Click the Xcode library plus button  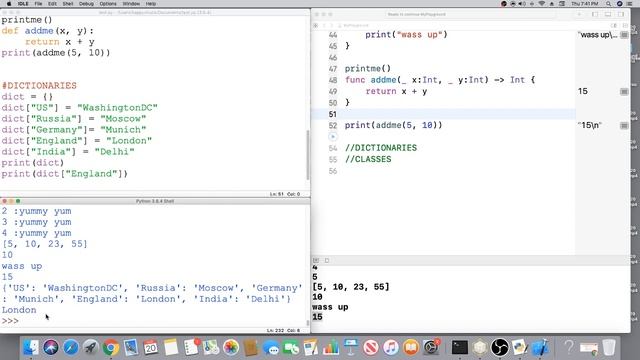coord(579,14)
